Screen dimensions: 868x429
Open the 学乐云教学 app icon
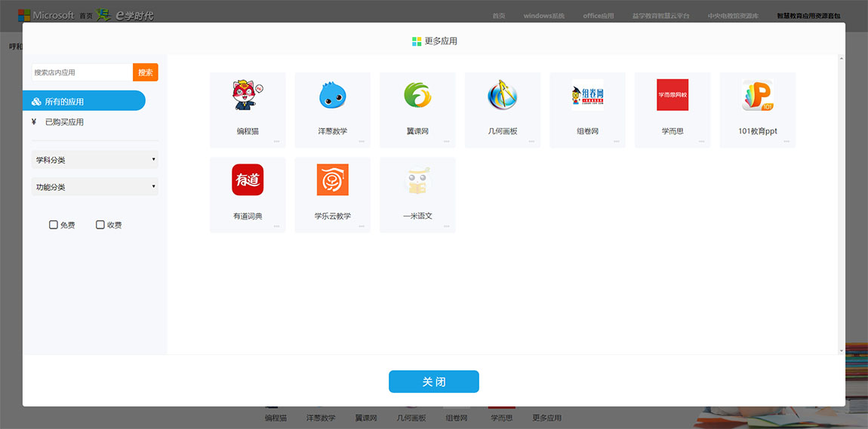tap(333, 179)
